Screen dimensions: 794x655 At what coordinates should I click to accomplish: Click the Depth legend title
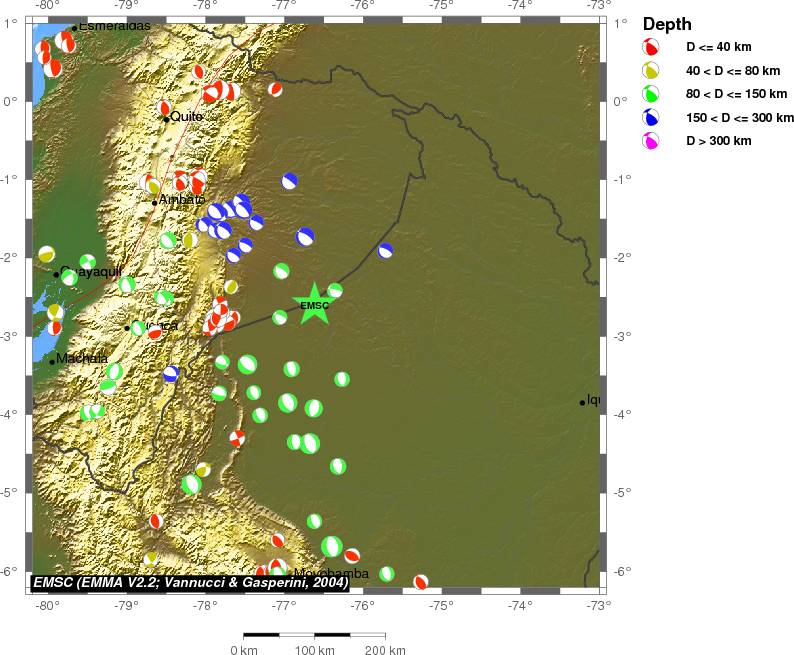(x=668, y=24)
